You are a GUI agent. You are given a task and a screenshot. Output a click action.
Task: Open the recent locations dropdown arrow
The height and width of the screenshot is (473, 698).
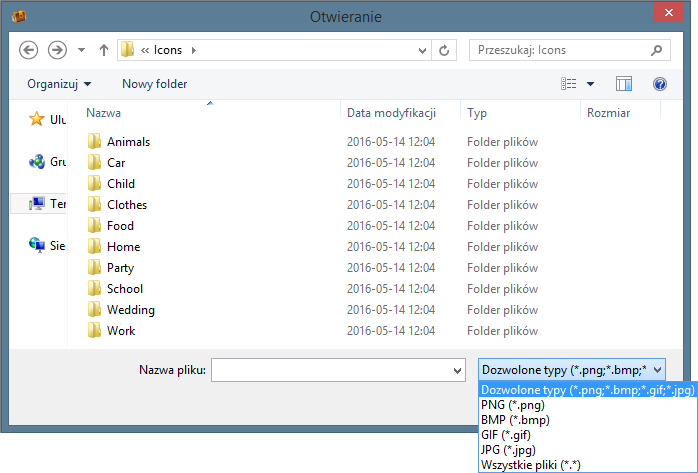(81, 49)
